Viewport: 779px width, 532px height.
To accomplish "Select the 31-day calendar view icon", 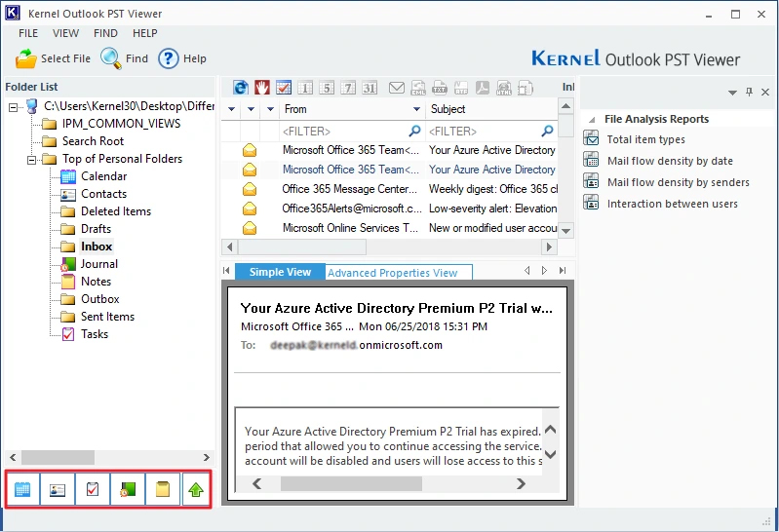I will coord(370,88).
